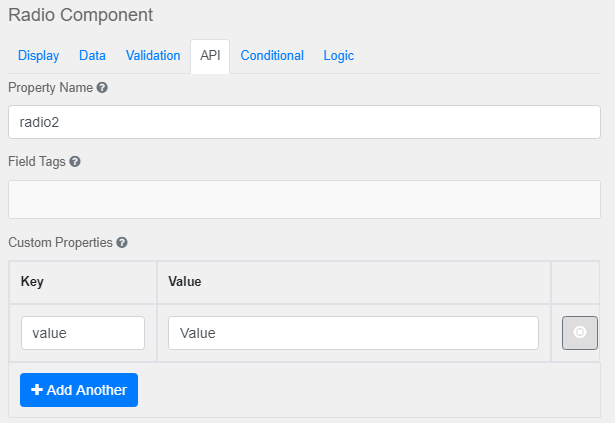Viewport: 615px width, 423px height.
Task: Open the Conditional tab
Action: coord(272,56)
